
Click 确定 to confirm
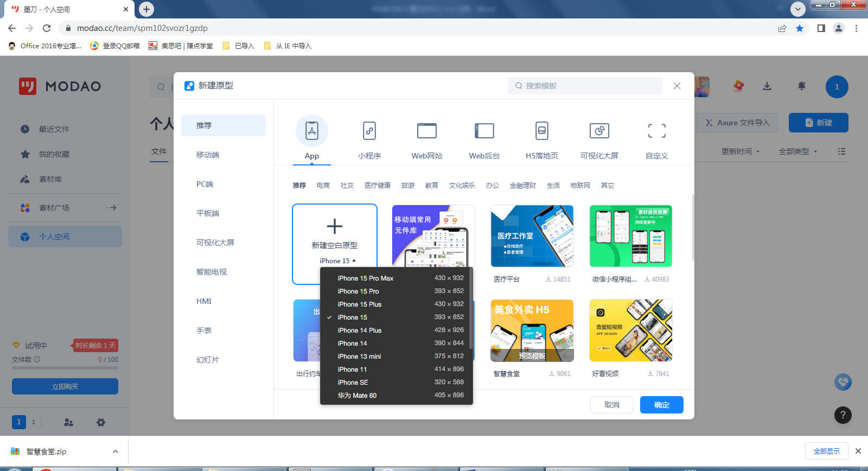tap(662, 405)
